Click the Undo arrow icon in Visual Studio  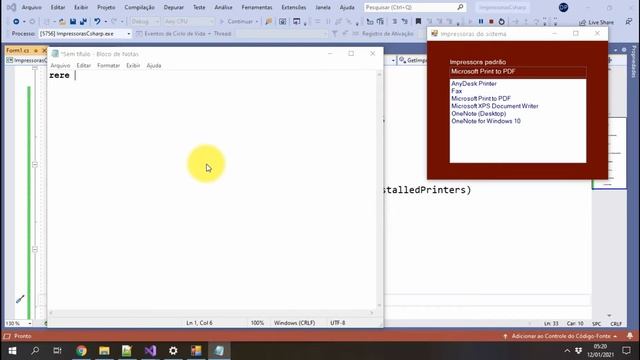point(97,21)
